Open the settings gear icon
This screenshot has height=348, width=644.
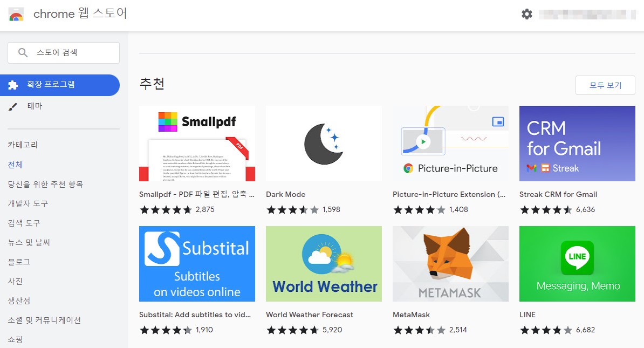coord(526,15)
